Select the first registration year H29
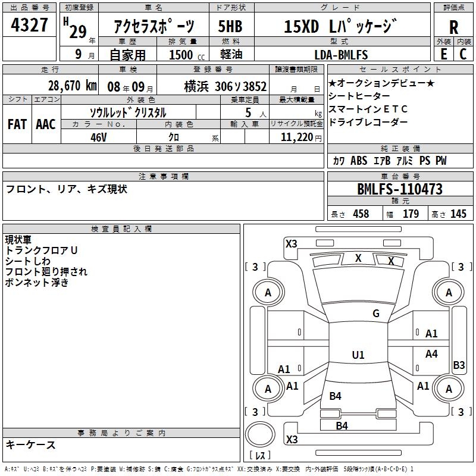This screenshot has width=476, height=476. 75,28
